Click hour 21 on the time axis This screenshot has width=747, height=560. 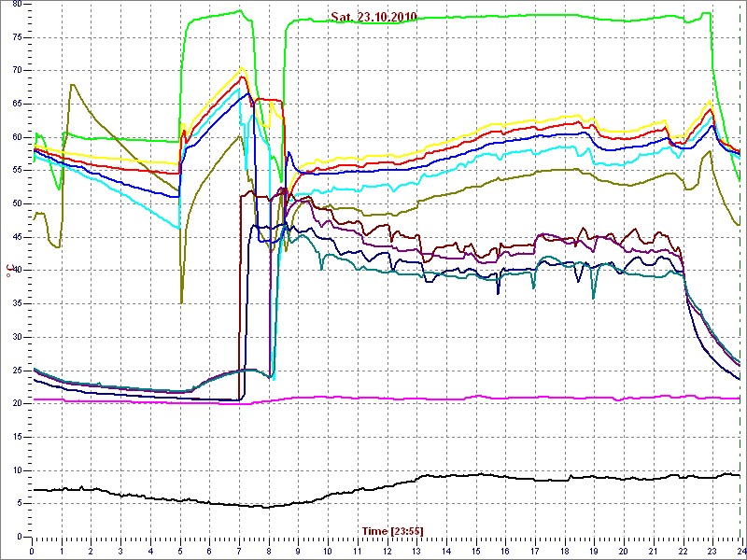(x=653, y=550)
